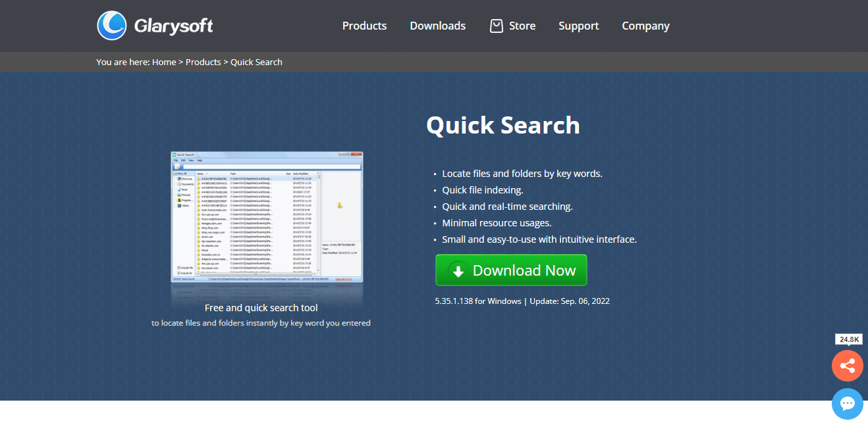Open the blue chat bubble icon
Screen dimensions: 868x421
848,403
